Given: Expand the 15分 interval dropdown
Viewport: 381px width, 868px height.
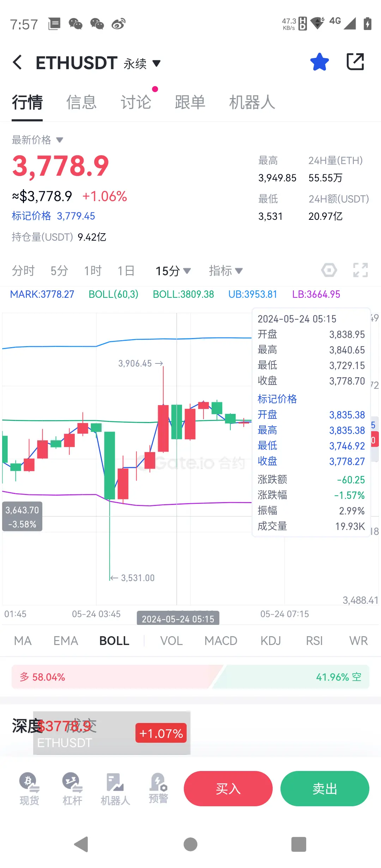Looking at the screenshot, I should 173,271.
